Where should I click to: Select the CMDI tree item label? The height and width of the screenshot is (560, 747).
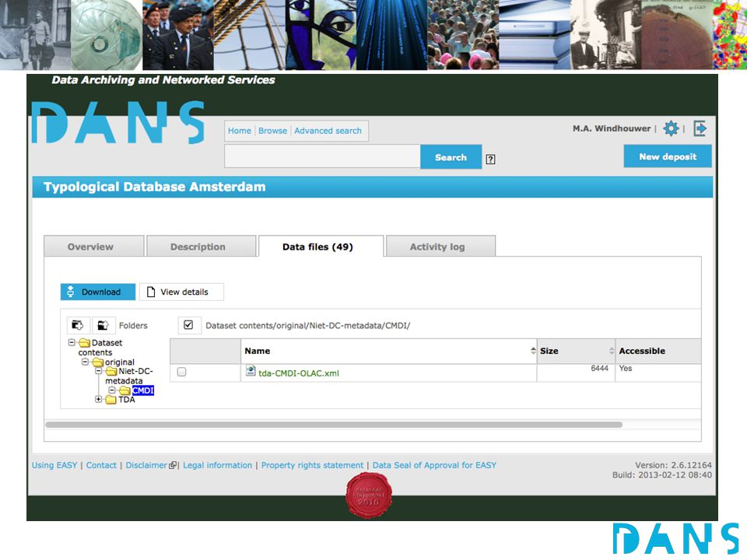tap(143, 390)
